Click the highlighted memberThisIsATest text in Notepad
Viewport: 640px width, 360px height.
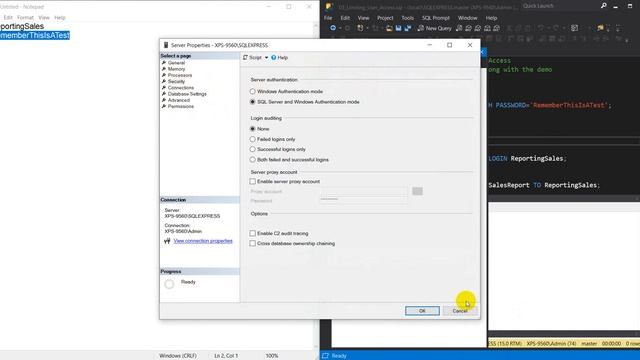[35, 36]
